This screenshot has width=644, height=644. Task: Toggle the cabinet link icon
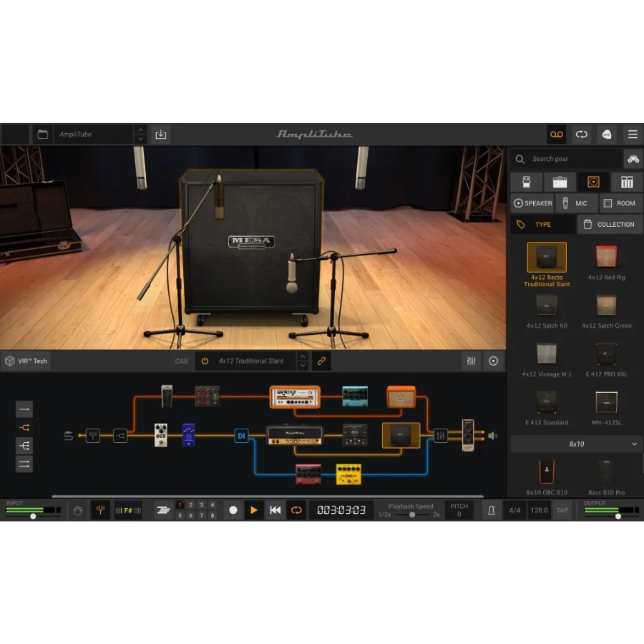pos(321,361)
